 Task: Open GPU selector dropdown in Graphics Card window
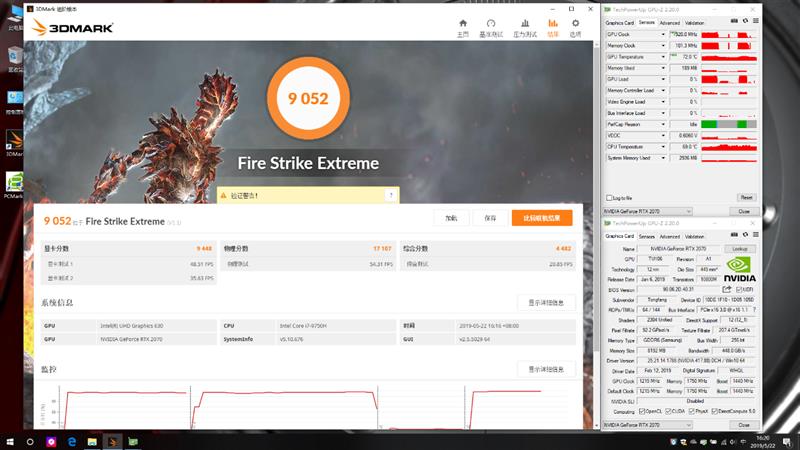[x=647, y=424]
